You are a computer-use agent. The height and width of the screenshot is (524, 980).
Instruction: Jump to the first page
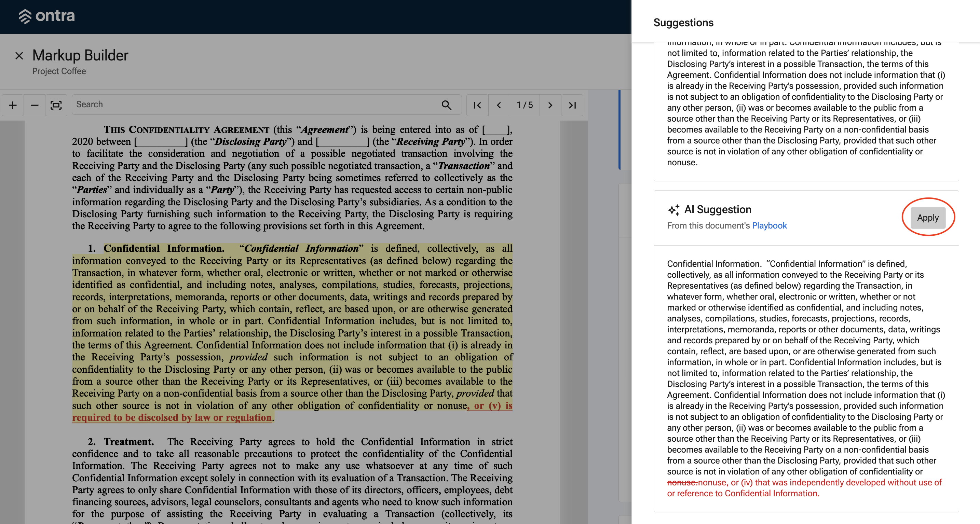coord(477,105)
